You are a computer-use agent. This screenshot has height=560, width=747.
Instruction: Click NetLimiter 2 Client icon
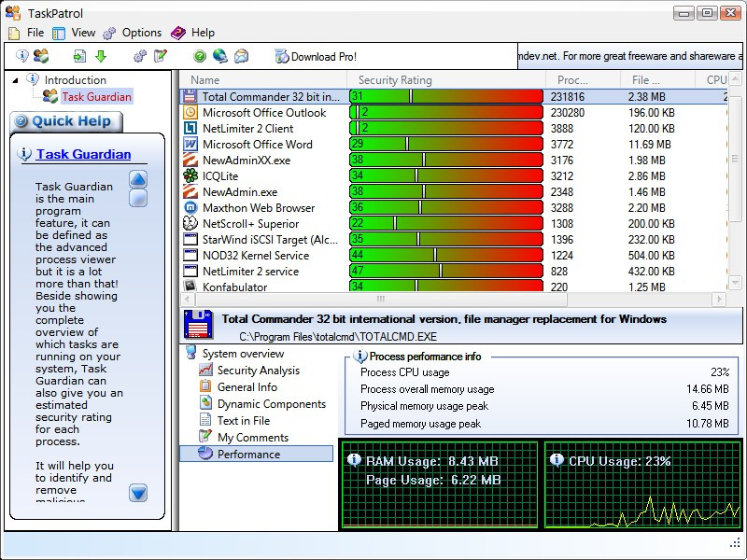pyautogui.click(x=190, y=128)
